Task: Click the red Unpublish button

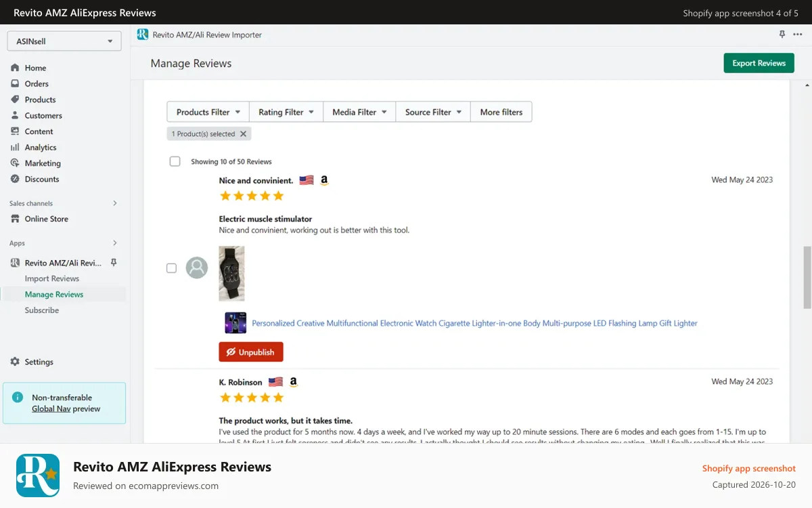Action: pos(251,352)
